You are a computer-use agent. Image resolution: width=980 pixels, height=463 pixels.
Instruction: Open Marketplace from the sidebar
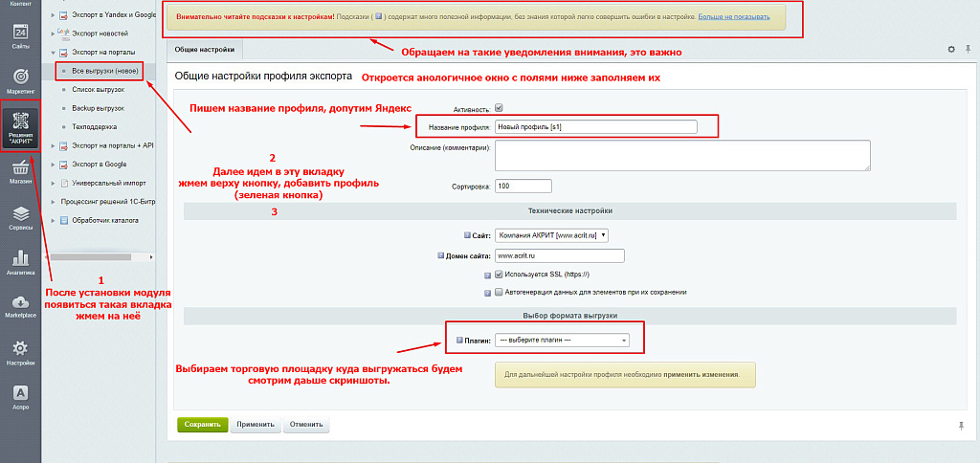point(20,305)
